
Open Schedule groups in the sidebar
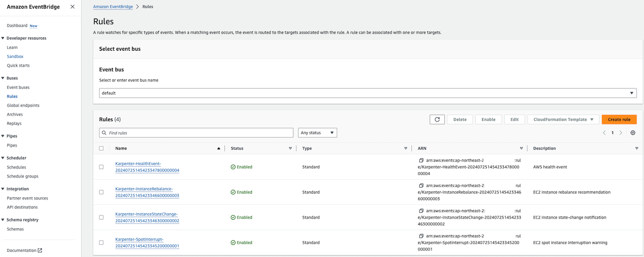[22, 176]
